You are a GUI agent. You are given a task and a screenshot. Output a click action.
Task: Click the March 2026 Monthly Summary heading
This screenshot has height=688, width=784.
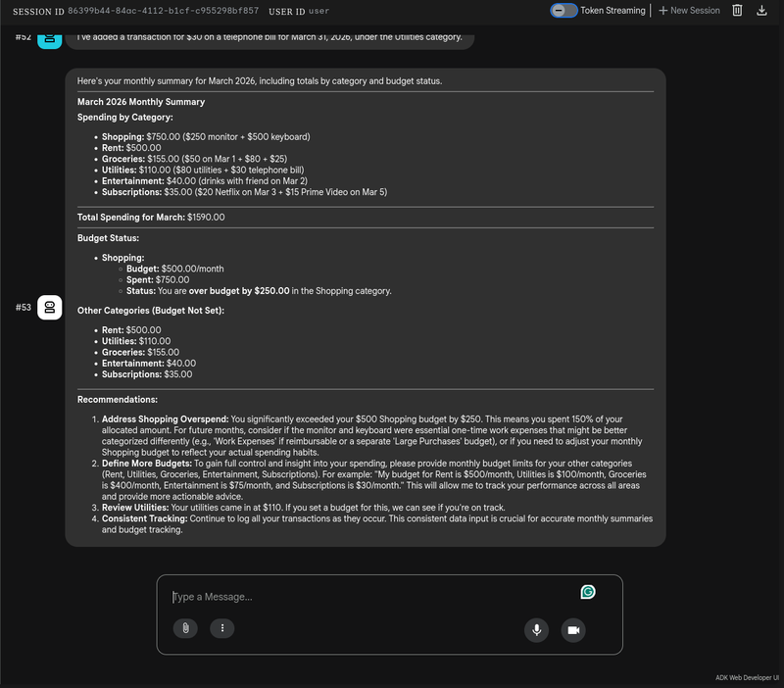tap(141, 102)
